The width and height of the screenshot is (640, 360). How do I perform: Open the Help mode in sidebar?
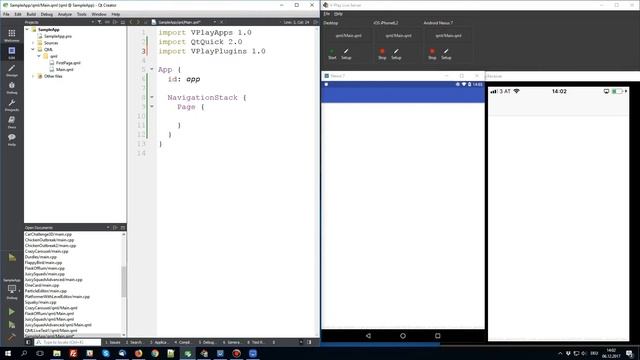(x=11, y=140)
